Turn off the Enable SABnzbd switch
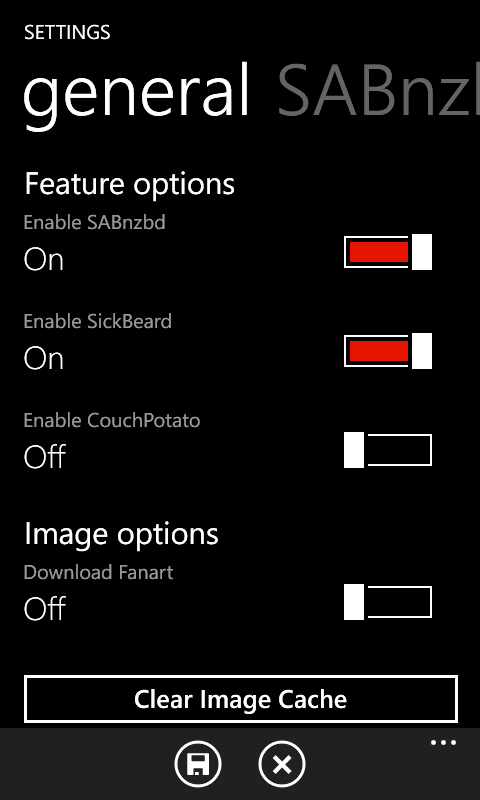The image size is (480, 800). (388, 252)
